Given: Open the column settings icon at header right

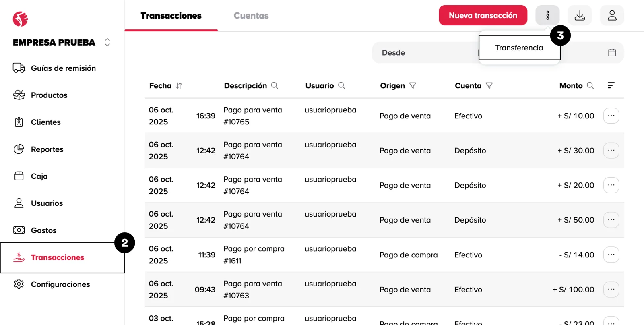Looking at the screenshot, I should tap(611, 85).
